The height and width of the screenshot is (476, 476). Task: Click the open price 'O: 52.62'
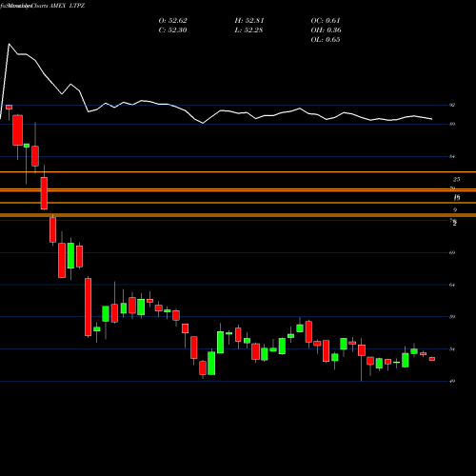point(172,21)
